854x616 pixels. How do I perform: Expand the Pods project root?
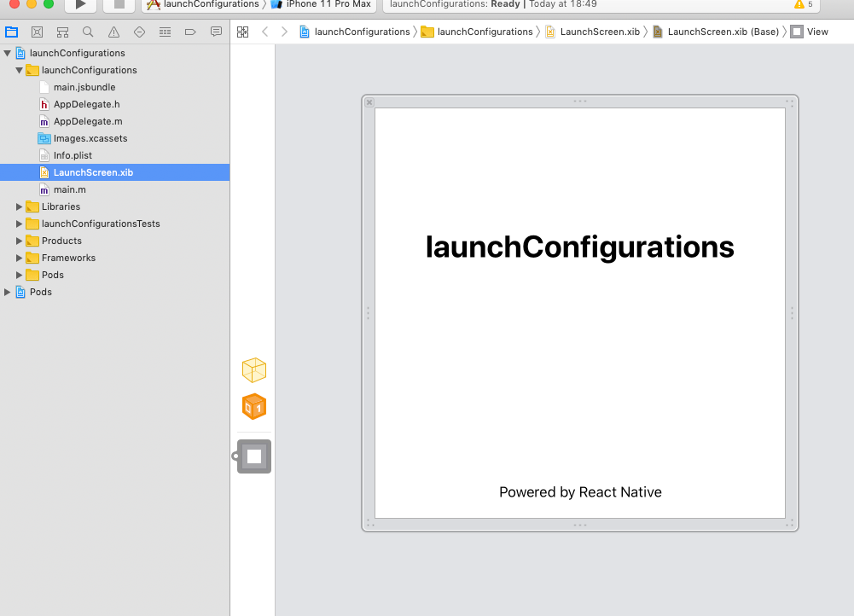pyautogui.click(x=7, y=292)
